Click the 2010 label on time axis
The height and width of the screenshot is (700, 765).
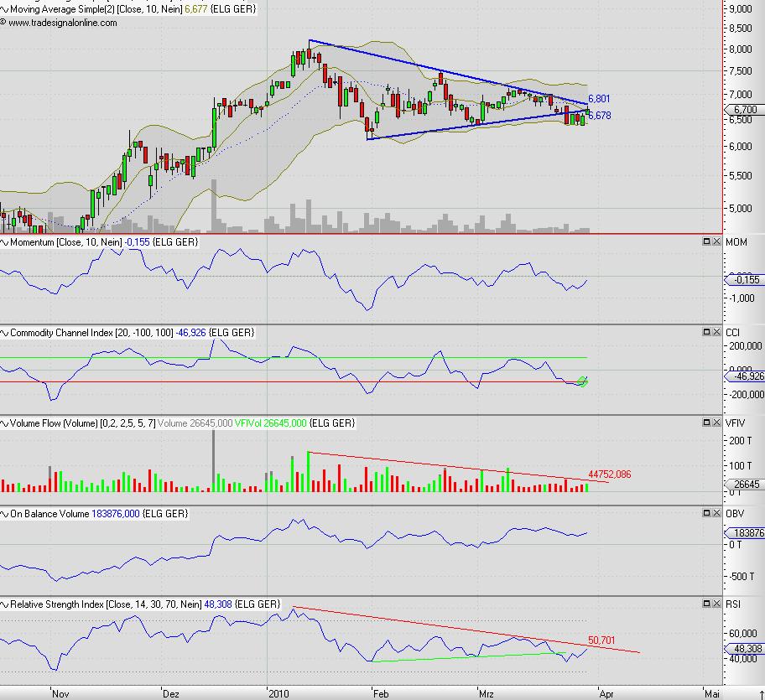pos(278,694)
